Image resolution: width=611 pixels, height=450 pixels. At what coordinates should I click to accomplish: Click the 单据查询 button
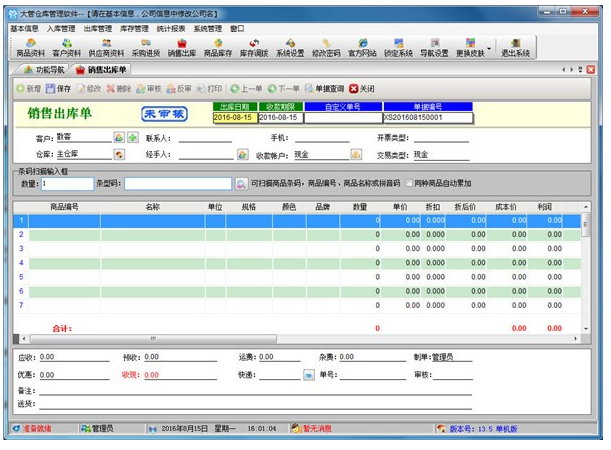pos(324,89)
